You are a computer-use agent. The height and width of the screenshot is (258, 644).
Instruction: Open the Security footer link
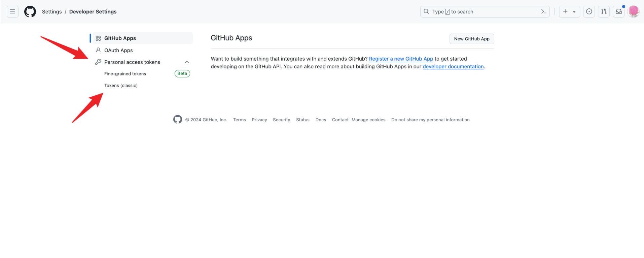(x=282, y=120)
